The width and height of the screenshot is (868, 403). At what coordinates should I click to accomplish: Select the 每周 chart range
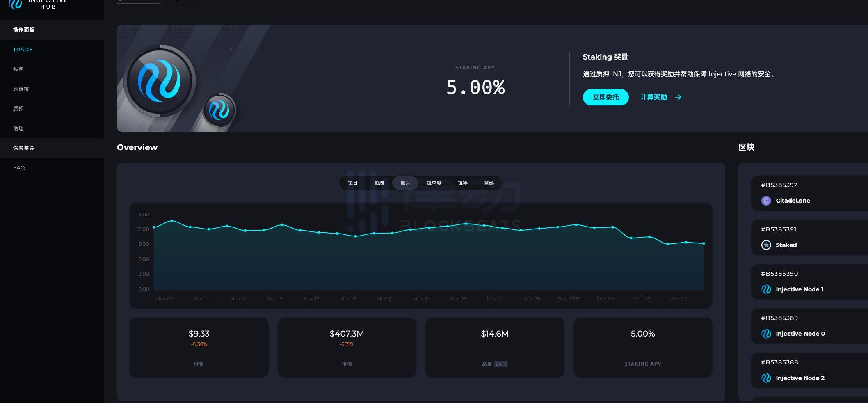pyautogui.click(x=379, y=183)
